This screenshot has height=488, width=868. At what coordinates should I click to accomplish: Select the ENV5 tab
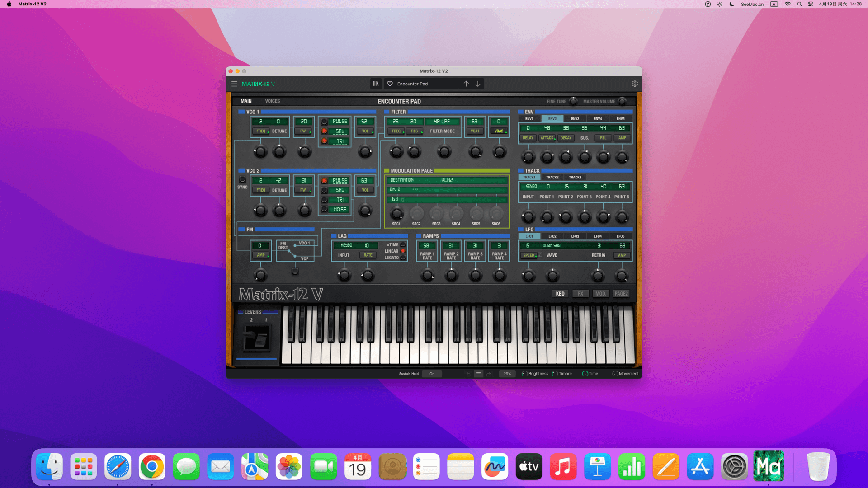click(621, 119)
